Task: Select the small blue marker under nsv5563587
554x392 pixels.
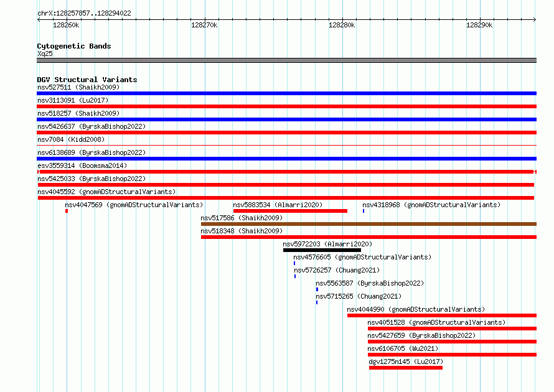Action: tap(317, 289)
